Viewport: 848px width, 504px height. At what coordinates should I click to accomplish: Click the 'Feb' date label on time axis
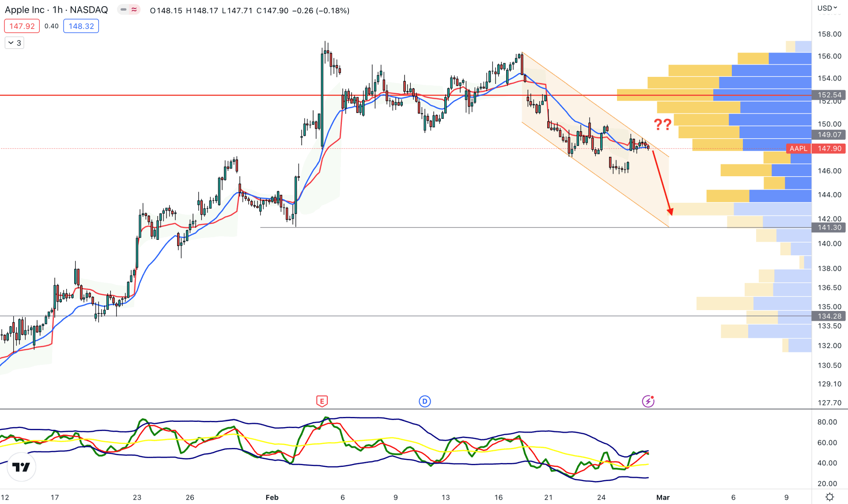tap(272, 497)
